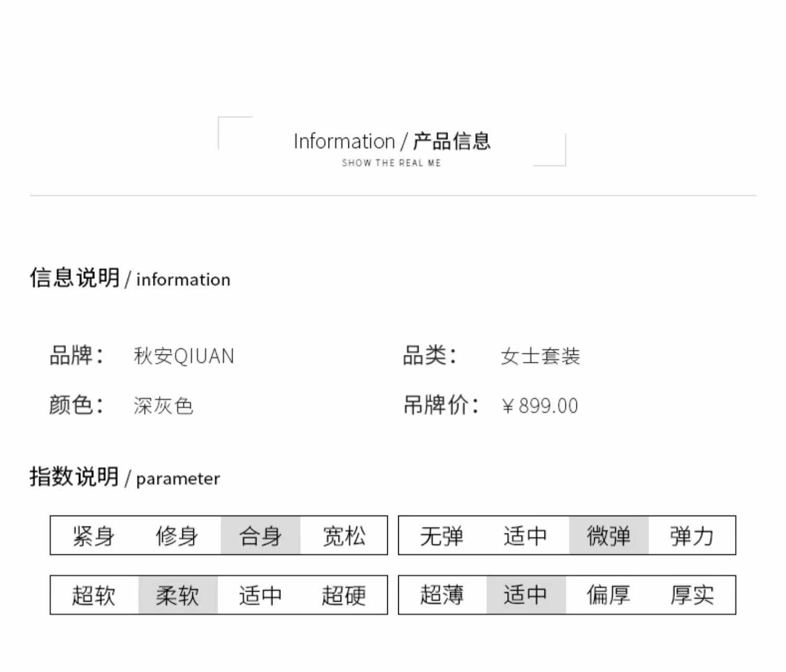This screenshot has height=672, width=786.
Task: Select the 超软 softness option
Action: click(x=93, y=595)
